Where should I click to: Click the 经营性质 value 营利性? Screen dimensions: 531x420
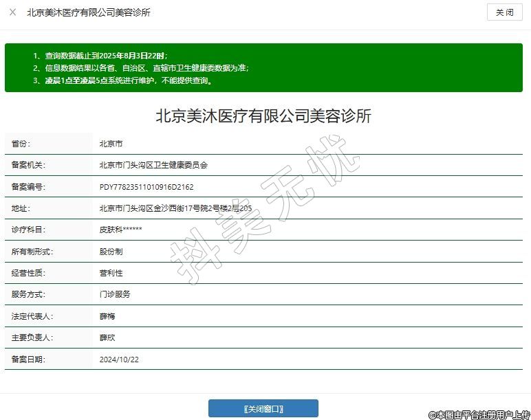[x=111, y=273]
